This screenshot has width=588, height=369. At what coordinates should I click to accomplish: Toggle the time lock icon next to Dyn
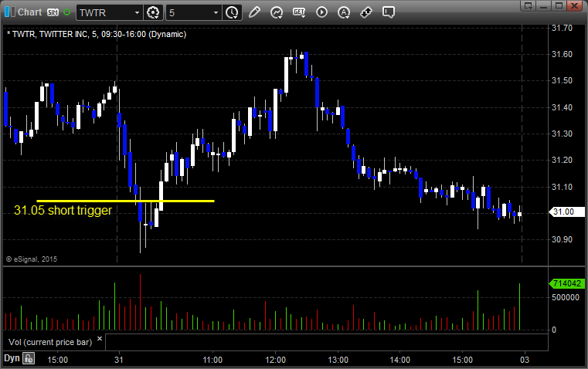[x=29, y=358]
